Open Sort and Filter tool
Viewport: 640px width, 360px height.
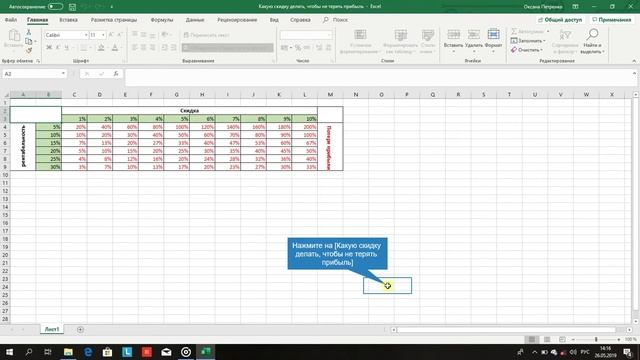(x=565, y=41)
